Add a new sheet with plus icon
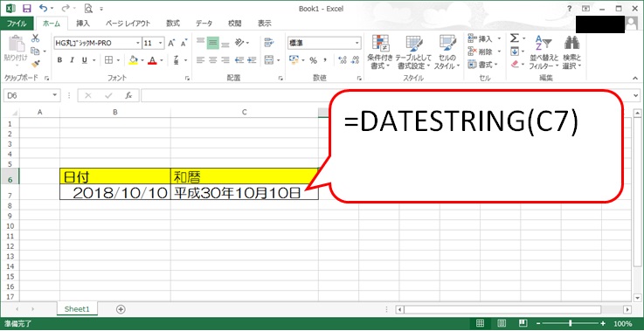644x331 pixels. point(121,309)
